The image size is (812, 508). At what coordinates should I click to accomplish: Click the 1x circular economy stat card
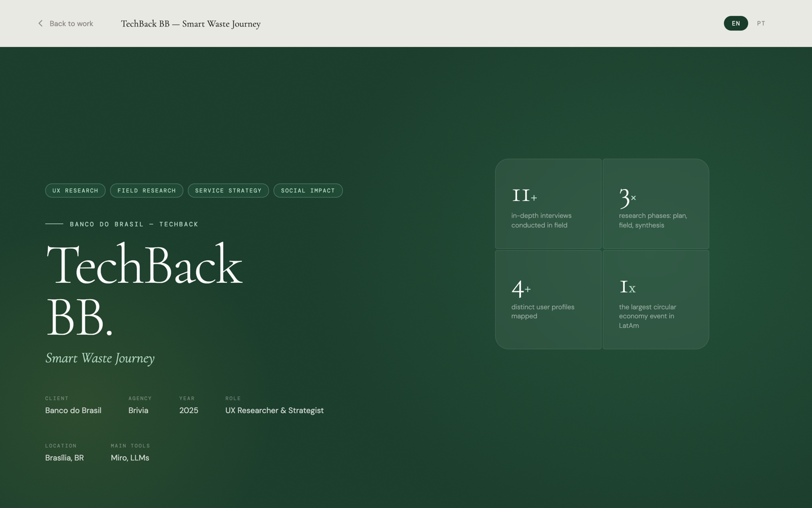[655, 299]
